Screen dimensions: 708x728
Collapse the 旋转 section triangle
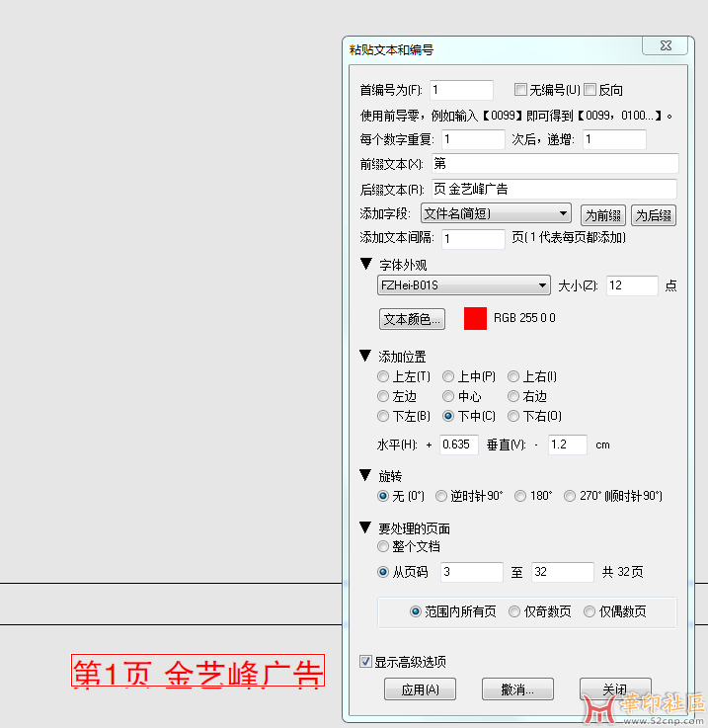pos(366,475)
